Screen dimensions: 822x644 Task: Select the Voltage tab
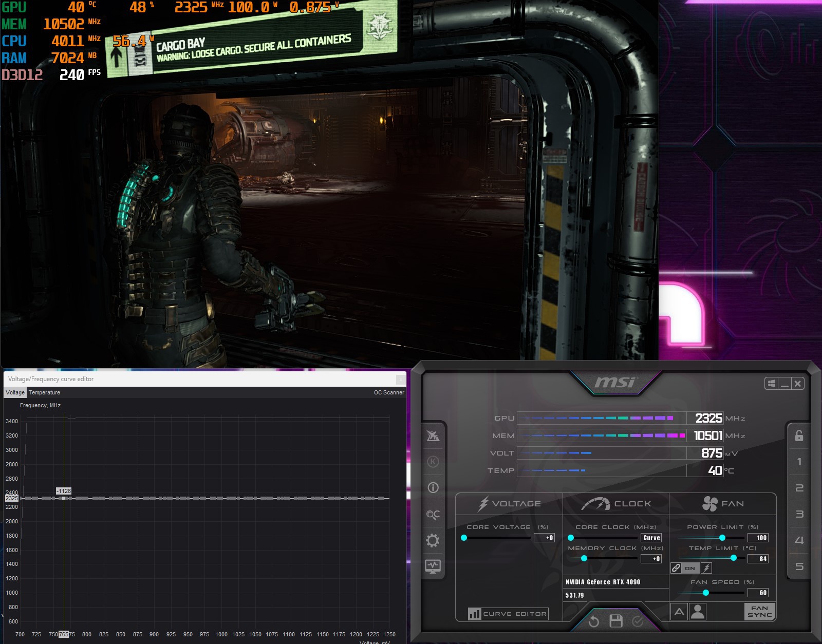tap(15, 392)
